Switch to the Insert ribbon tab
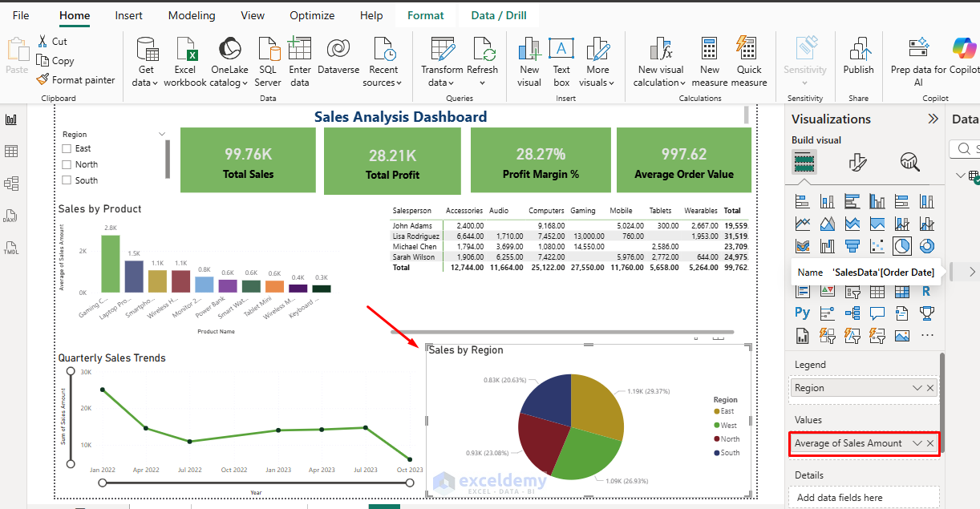Screen dimensions: 980x509 point(129,14)
